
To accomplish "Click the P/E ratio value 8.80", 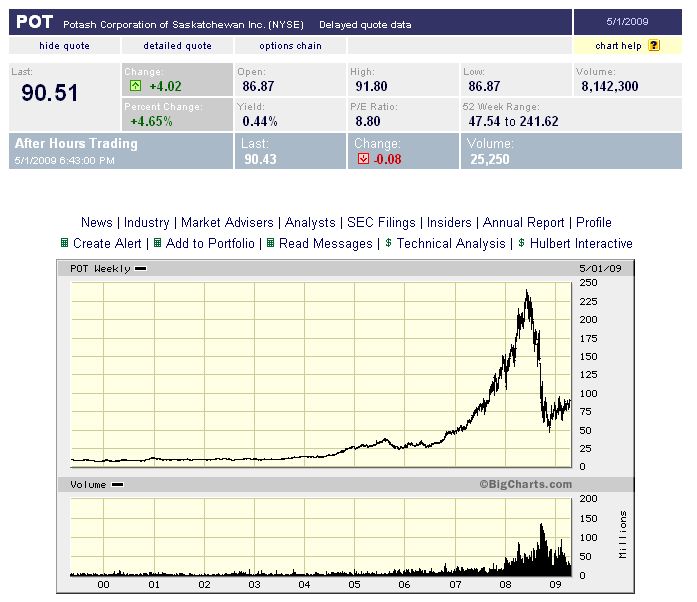I will point(368,121).
